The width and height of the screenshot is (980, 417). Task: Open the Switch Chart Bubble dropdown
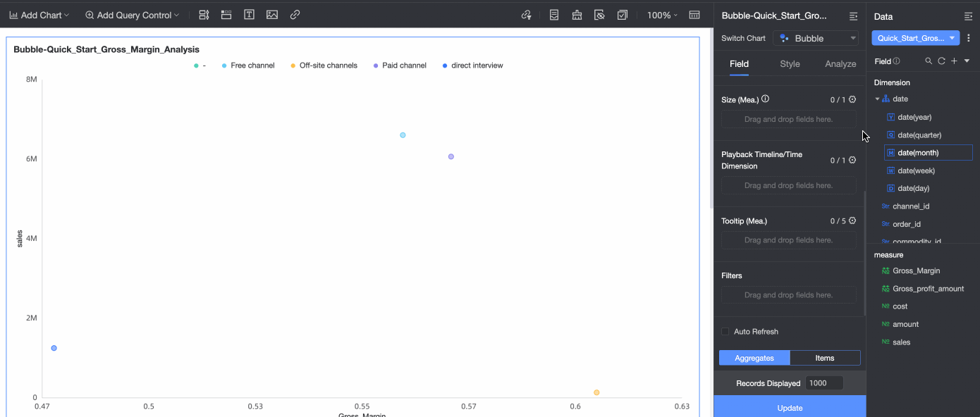coord(816,38)
